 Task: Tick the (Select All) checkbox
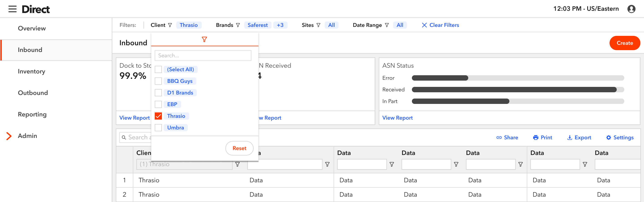click(158, 69)
